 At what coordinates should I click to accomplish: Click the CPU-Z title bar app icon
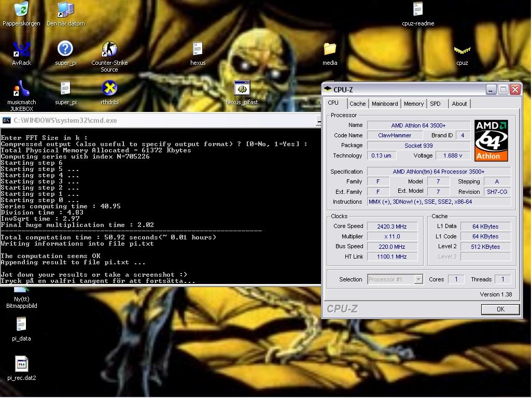pyautogui.click(x=328, y=89)
